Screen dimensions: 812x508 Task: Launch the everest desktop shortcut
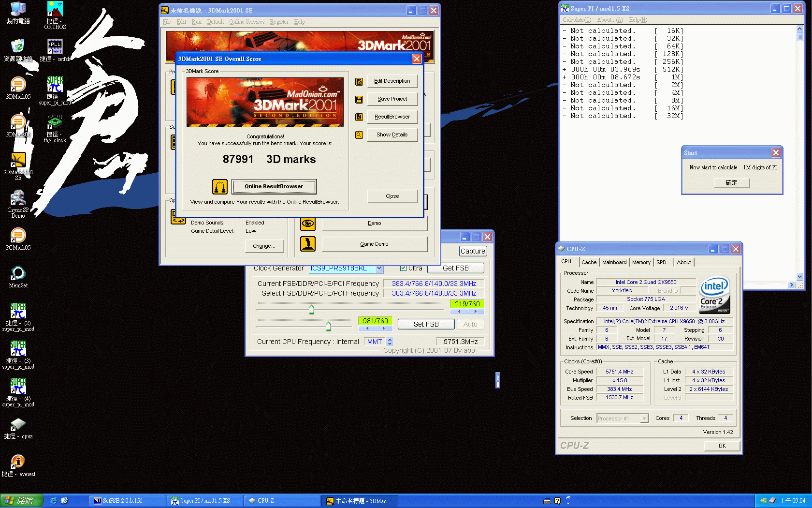coord(18,465)
